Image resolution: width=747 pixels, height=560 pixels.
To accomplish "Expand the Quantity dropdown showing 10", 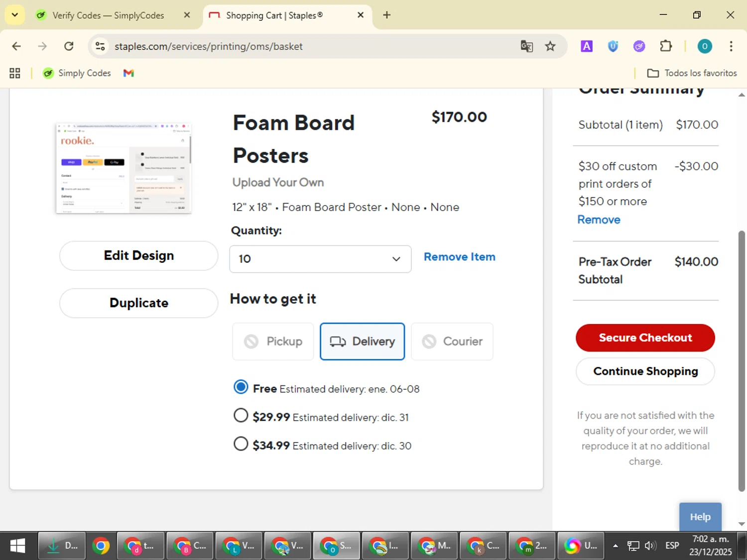I will pyautogui.click(x=320, y=259).
